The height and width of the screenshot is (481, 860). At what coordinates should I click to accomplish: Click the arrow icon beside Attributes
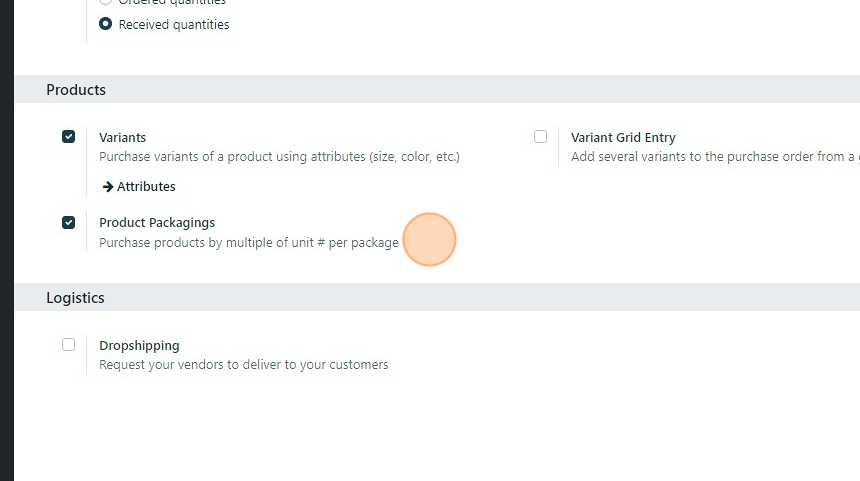pyautogui.click(x=108, y=186)
